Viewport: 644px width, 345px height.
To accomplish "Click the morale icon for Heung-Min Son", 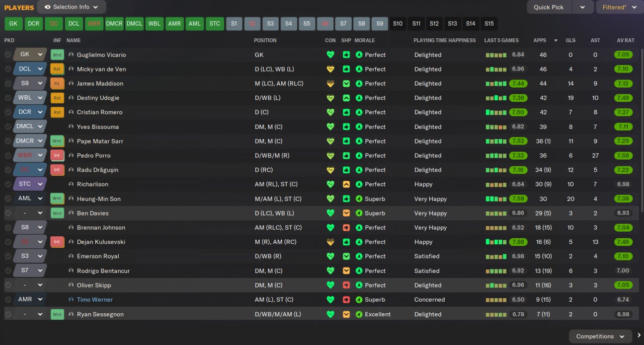I will [x=359, y=199].
